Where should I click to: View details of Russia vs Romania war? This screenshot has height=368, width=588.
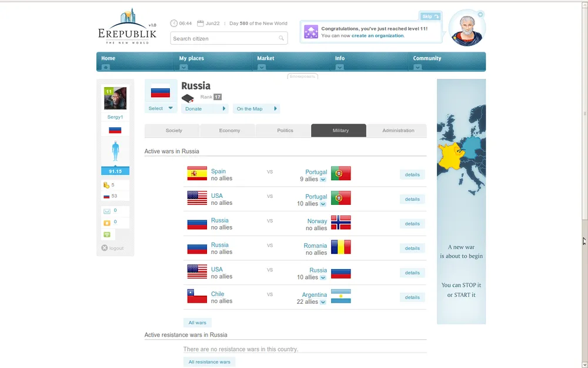click(412, 248)
